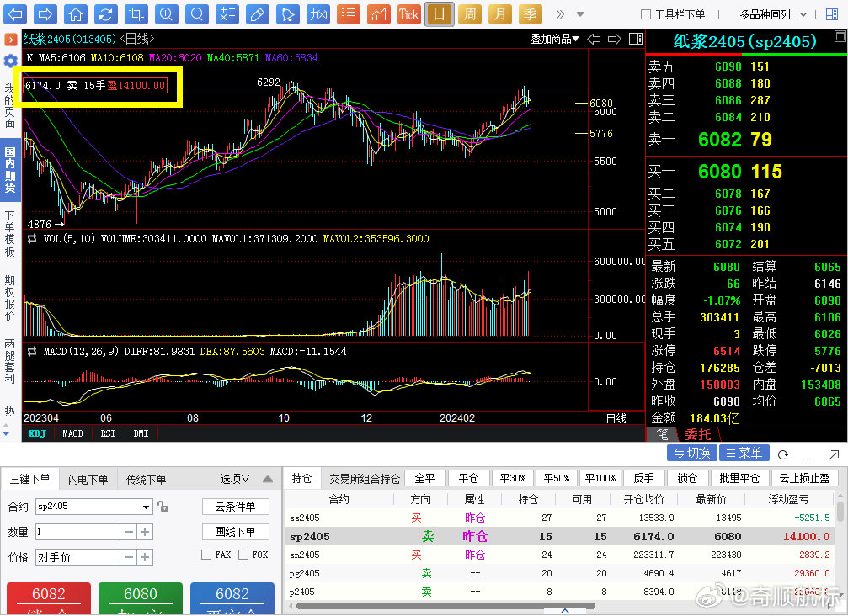Go back with the left arrow toolbar icon
This screenshot has width=848, height=616.
point(14,14)
